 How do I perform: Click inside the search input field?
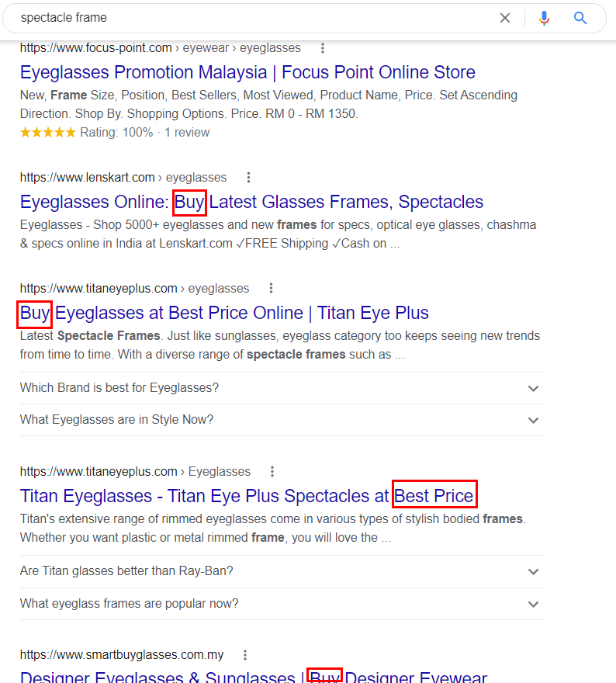pyautogui.click(x=233, y=17)
